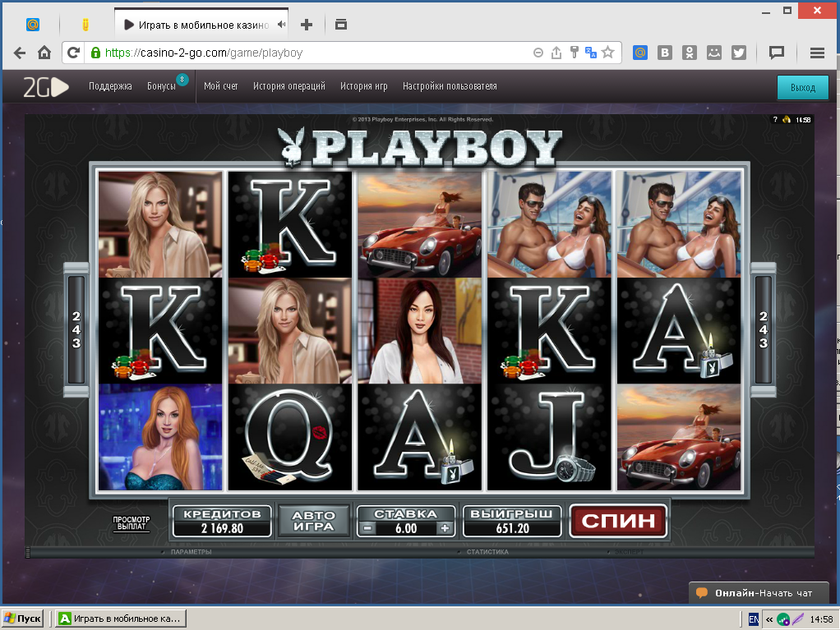Focus the address bar URL
840x630 pixels.
(x=204, y=53)
